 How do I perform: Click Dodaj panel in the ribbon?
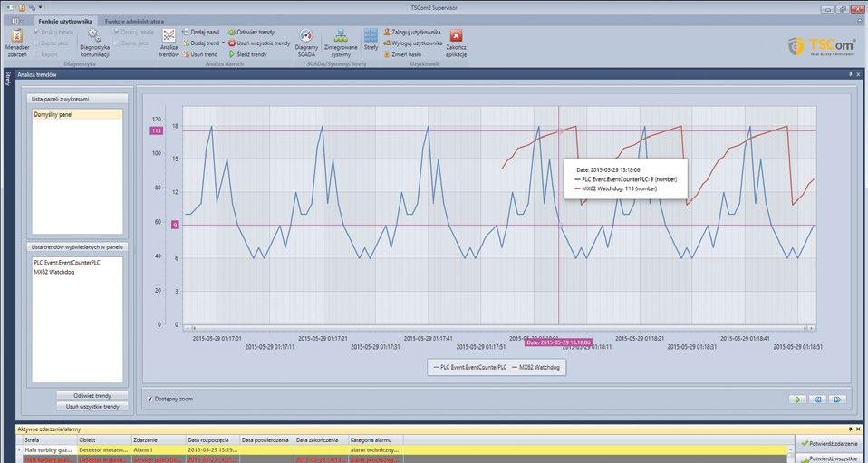click(x=201, y=32)
